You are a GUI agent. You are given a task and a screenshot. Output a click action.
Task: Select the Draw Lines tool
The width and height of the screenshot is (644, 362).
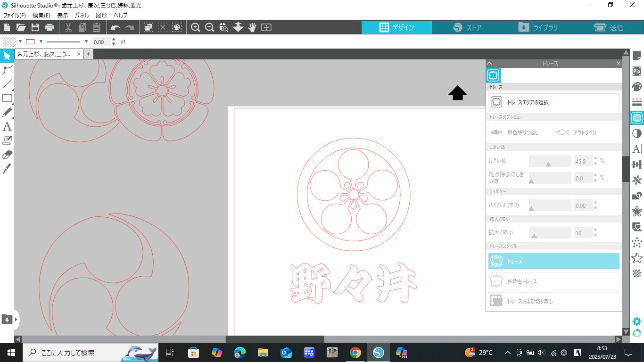(6, 84)
